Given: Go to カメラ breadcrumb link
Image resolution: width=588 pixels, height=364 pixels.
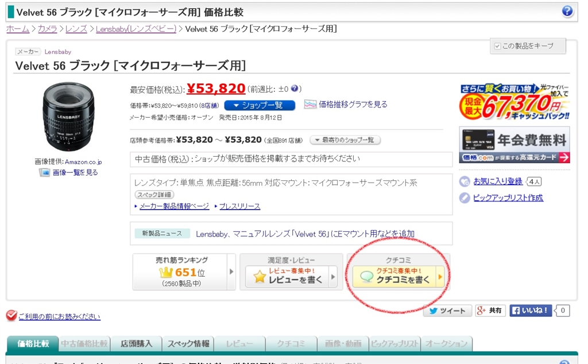Looking at the screenshot, I should coord(47,29).
